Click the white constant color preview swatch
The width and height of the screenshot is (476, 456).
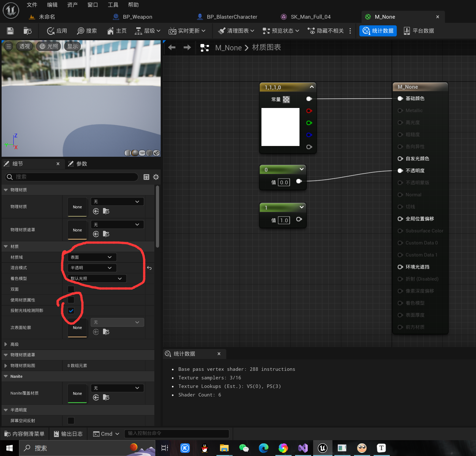[280, 127]
